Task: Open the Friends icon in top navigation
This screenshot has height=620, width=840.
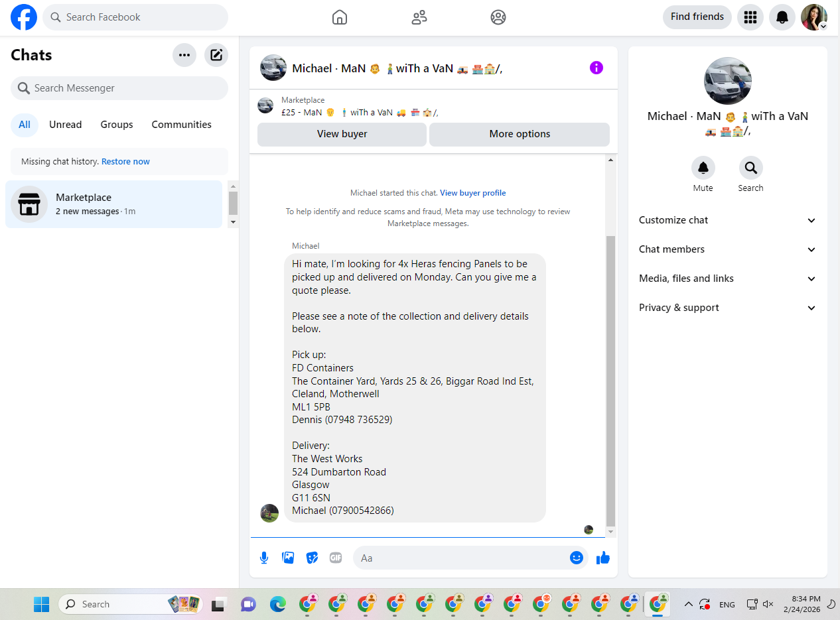Action: (419, 17)
